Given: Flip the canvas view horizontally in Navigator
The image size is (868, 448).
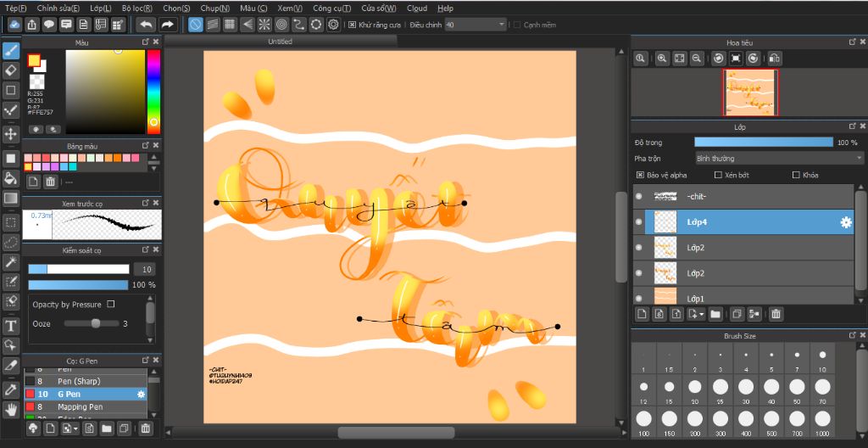Looking at the screenshot, I should click(x=775, y=59).
